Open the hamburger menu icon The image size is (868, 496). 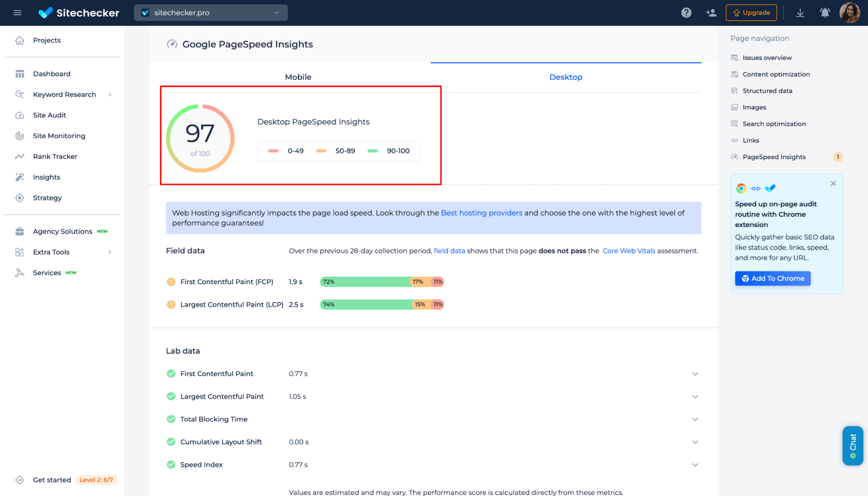pos(17,13)
